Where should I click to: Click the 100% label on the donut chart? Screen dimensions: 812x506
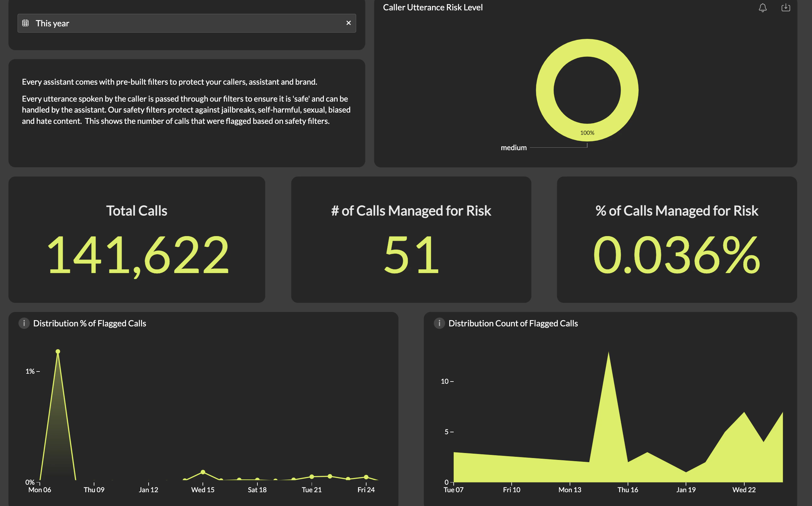[x=587, y=133]
